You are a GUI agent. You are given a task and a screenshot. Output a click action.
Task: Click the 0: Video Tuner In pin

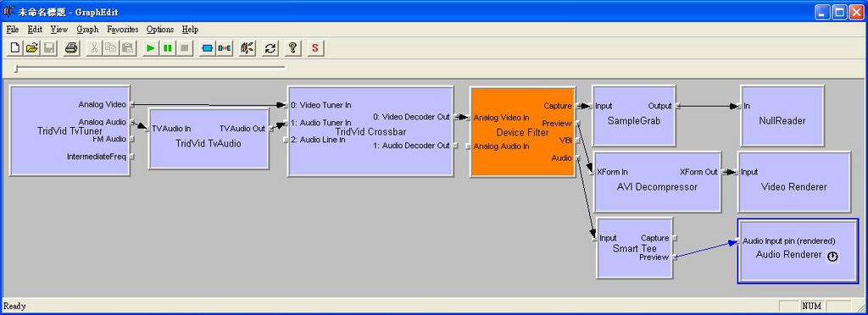[286, 105]
